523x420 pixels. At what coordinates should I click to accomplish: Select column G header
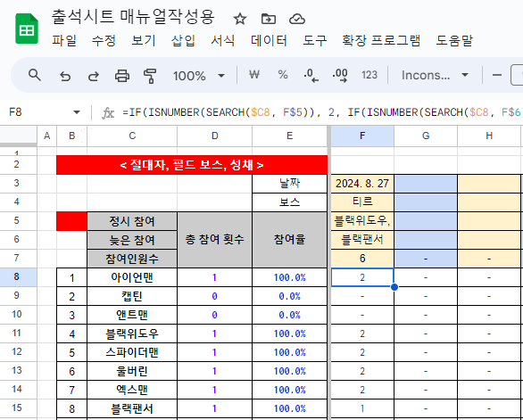tap(426, 136)
